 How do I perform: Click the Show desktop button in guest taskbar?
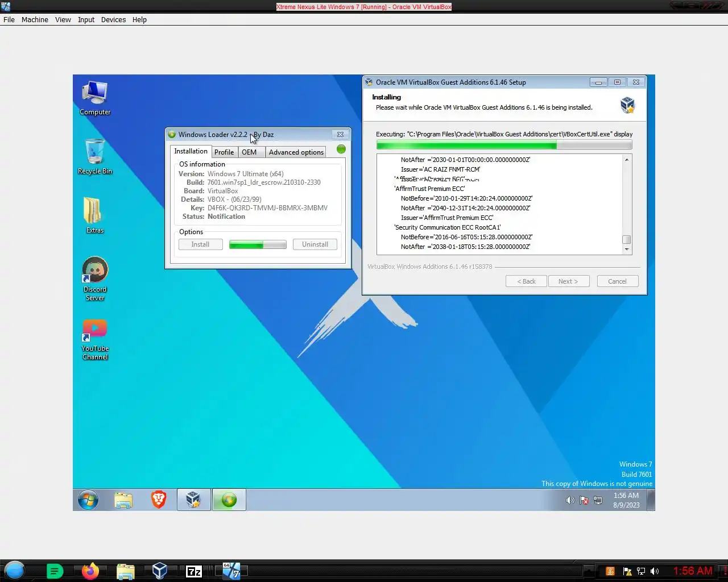tap(651, 500)
